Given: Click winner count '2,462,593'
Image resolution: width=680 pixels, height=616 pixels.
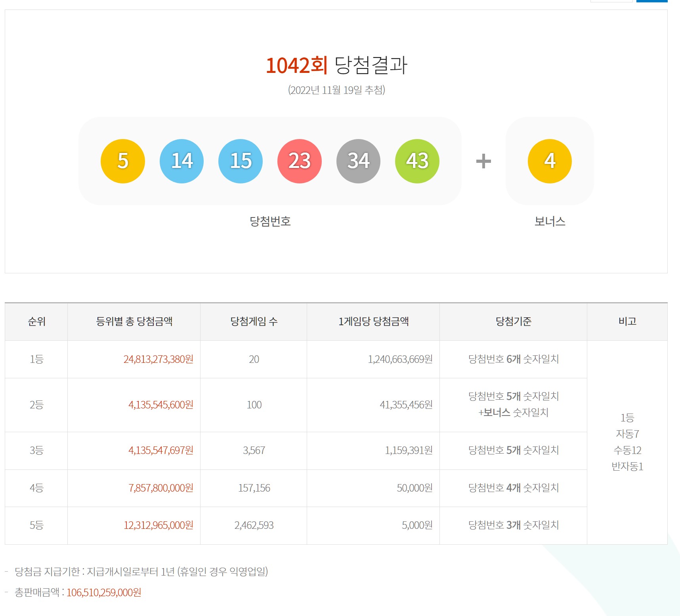Looking at the screenshot, I should [254, 525].
